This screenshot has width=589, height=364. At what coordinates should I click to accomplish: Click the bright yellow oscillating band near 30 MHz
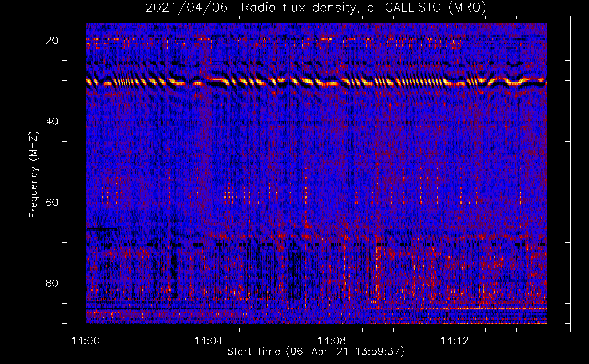(x=316, y=82)
